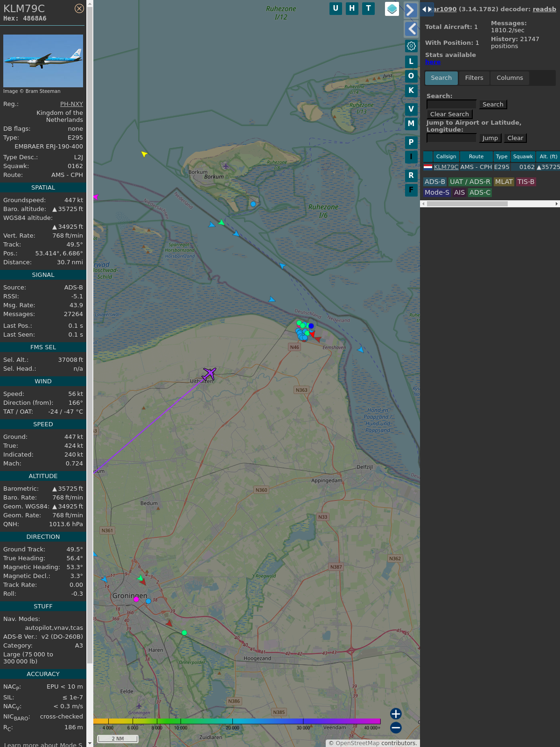Select the KLM79C row in aircraft table

[491, 167]
